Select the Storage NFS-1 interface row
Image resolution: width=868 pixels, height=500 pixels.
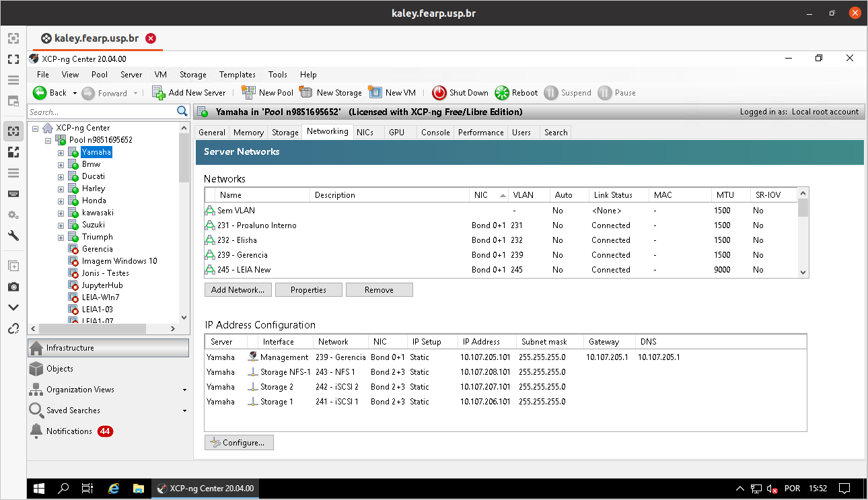pyautogui.click(x=505, y=372)
